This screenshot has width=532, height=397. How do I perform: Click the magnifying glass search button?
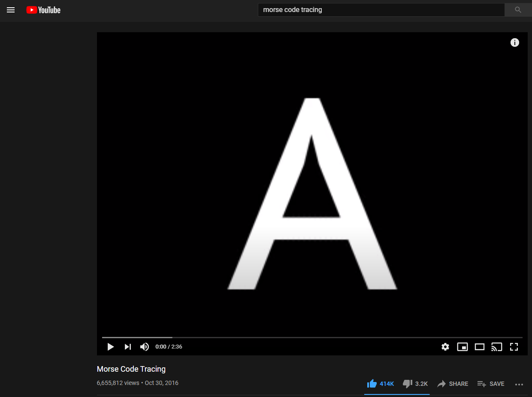point(518,10)
